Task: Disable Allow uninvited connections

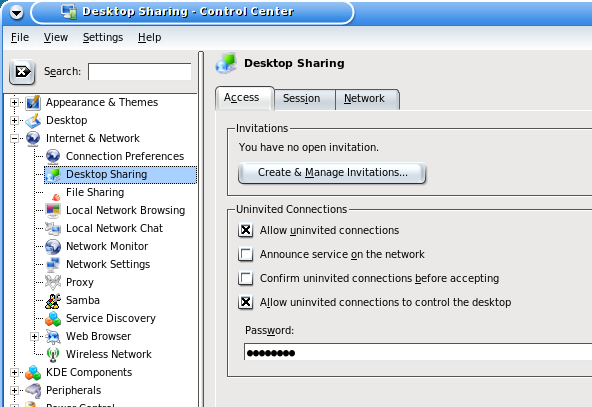Action: 245,230
